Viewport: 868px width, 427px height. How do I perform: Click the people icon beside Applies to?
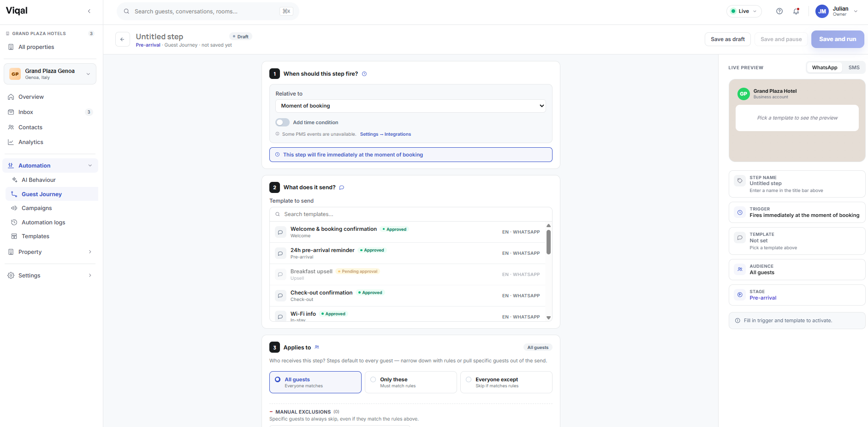point(317,347)
